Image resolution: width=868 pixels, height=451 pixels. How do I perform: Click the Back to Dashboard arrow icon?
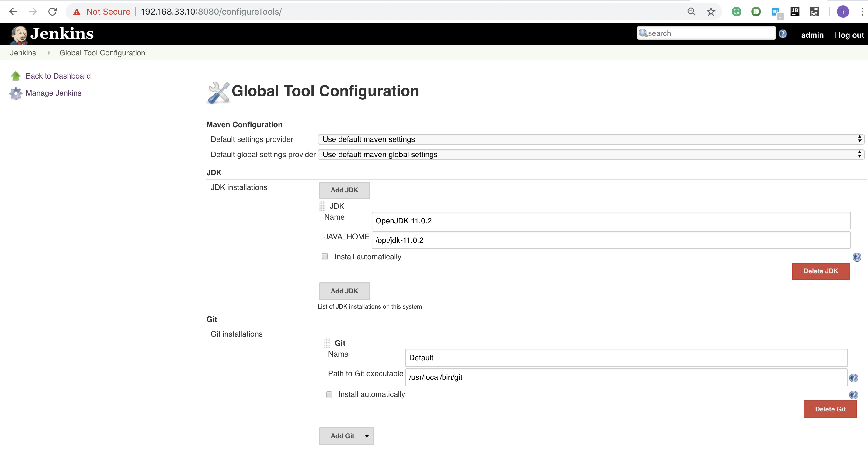click(x=16, y=76)
